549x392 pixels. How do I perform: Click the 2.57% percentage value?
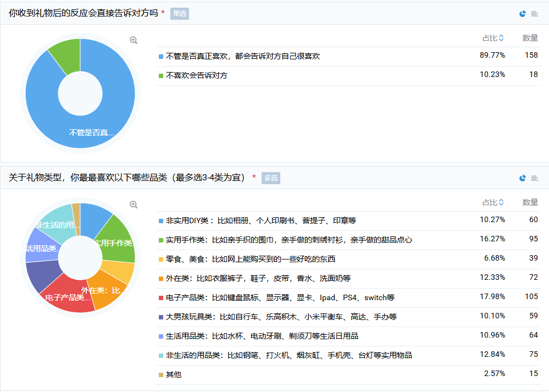coord(495,373)
